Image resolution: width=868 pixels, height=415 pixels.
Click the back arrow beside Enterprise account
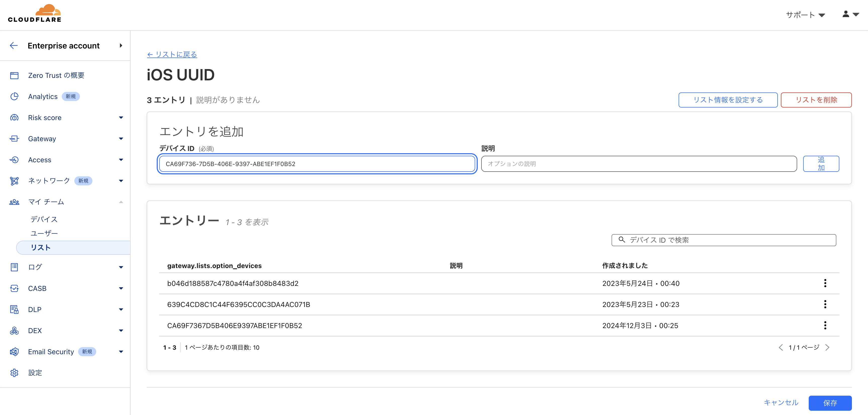[x=14, y=45]
